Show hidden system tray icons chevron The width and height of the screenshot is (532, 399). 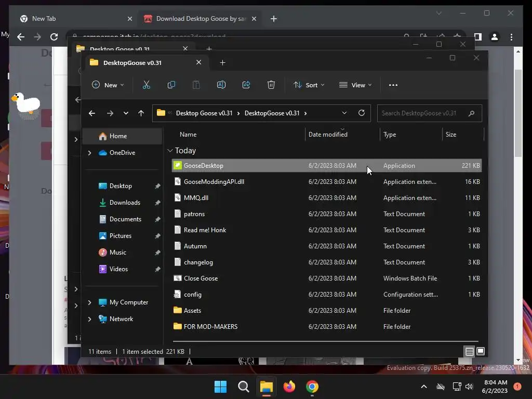pyautogui.click(x=424, y=387)
